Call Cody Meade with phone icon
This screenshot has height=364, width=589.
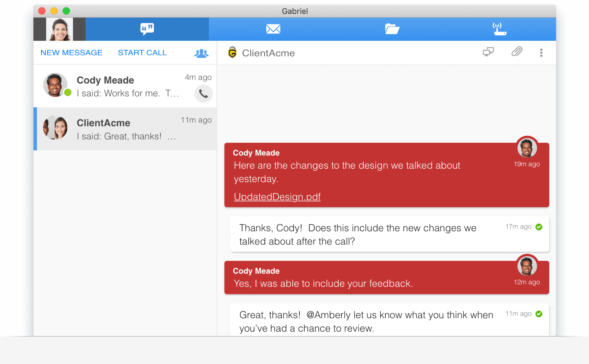[204, 94]
